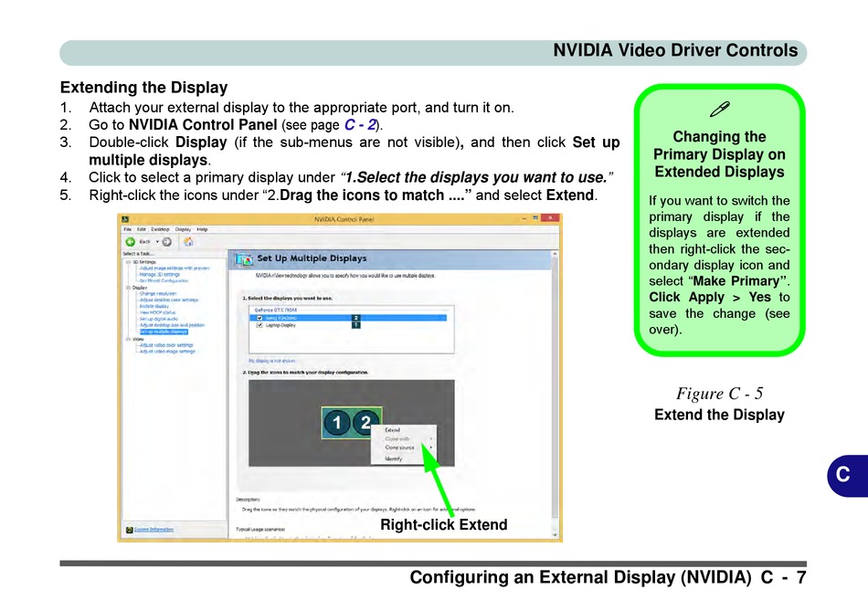This screenshot has height=611, width=868.
Task: Click the GeForce GTX 780M heading
Action: [276, 311]
